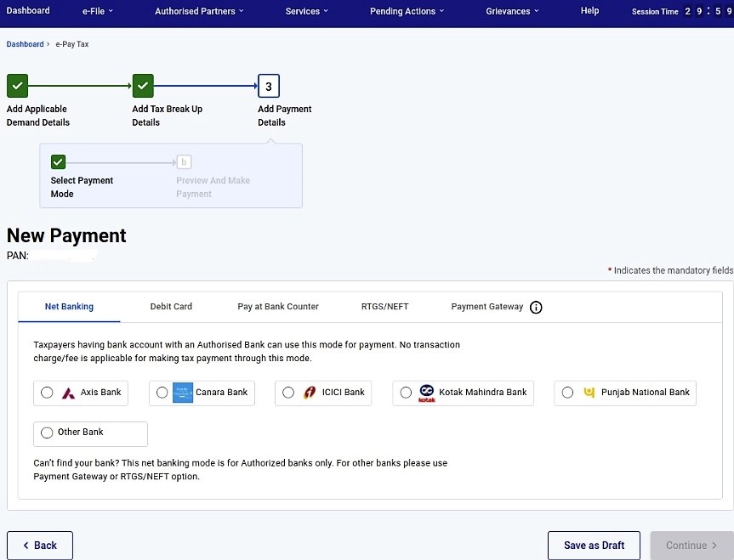Choose Kotak Mahindra Bank for payment

coord(407,393)
